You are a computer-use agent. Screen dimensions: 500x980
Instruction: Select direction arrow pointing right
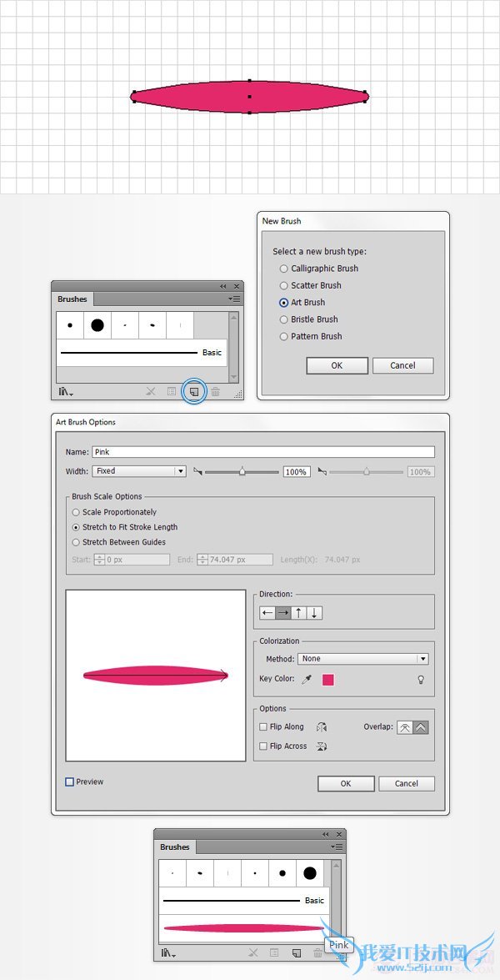[x=283, y=612]
